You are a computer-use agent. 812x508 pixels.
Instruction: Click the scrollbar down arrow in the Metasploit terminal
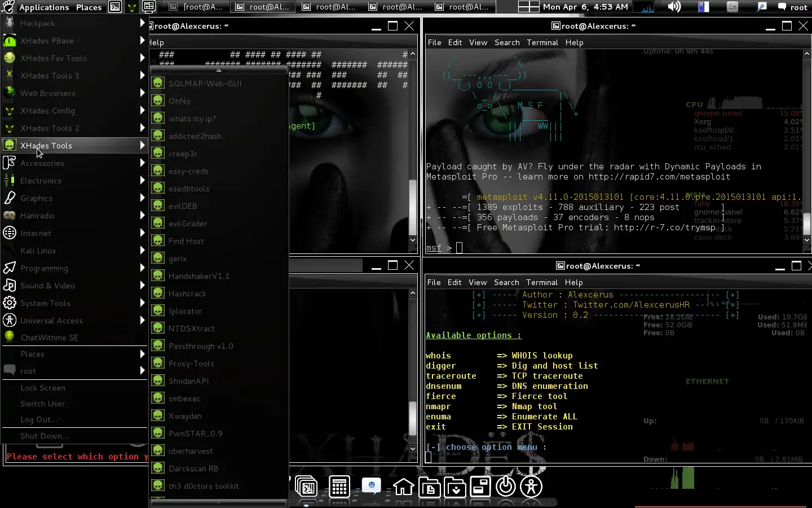(807, 240)
